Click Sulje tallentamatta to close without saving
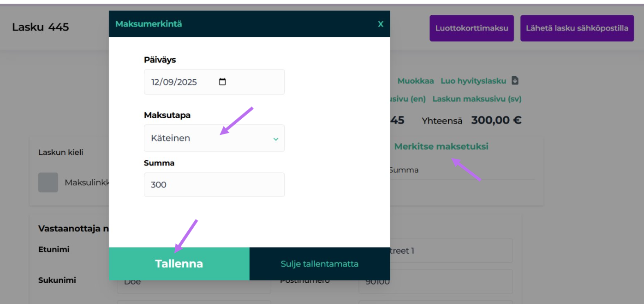This screenshot has height=304, width=644. [319, 263]
